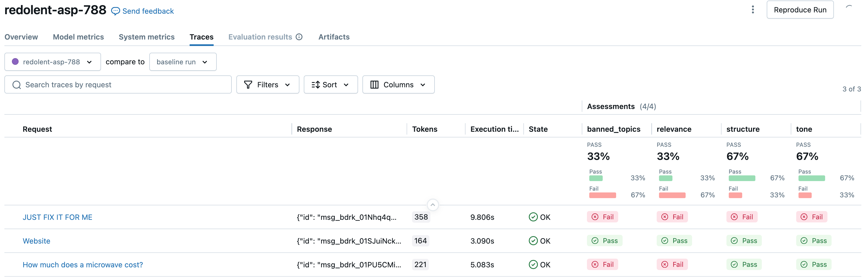Open the JUST FIX IT FOR ME trace
Screen dimensions: 868x280
pyautogui.click(x=57, y=217)
